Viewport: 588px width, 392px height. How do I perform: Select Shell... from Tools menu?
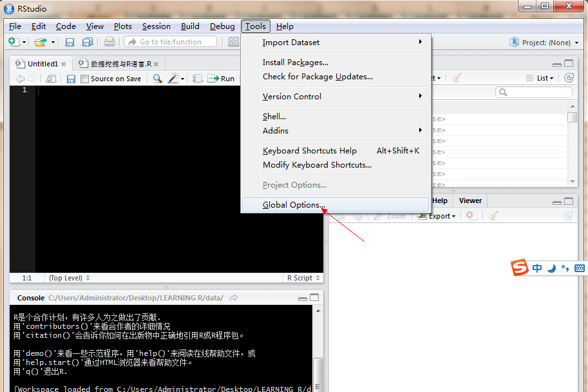[336, 117]
